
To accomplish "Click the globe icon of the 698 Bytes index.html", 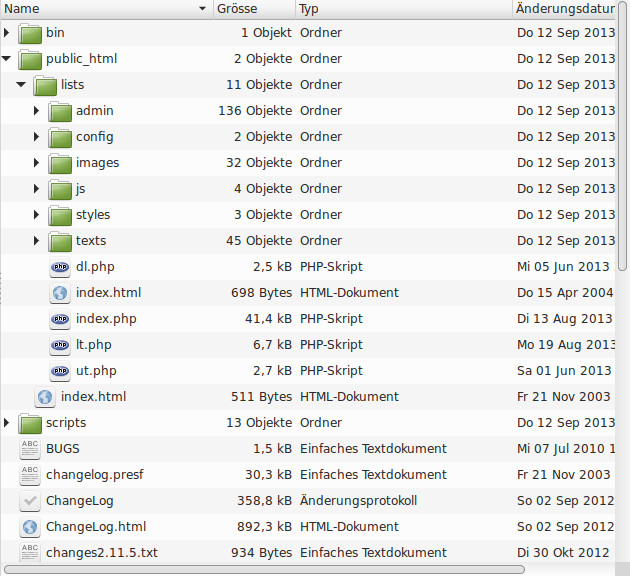I will [60, 293].
